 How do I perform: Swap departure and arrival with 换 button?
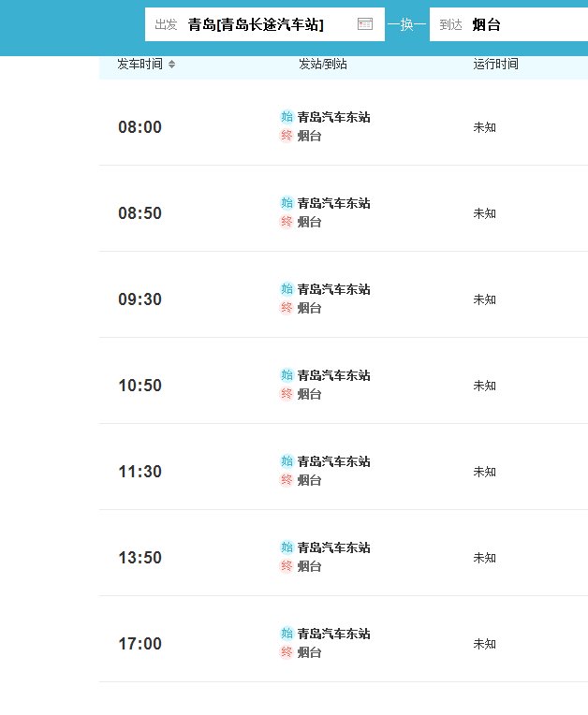point(407,24)
